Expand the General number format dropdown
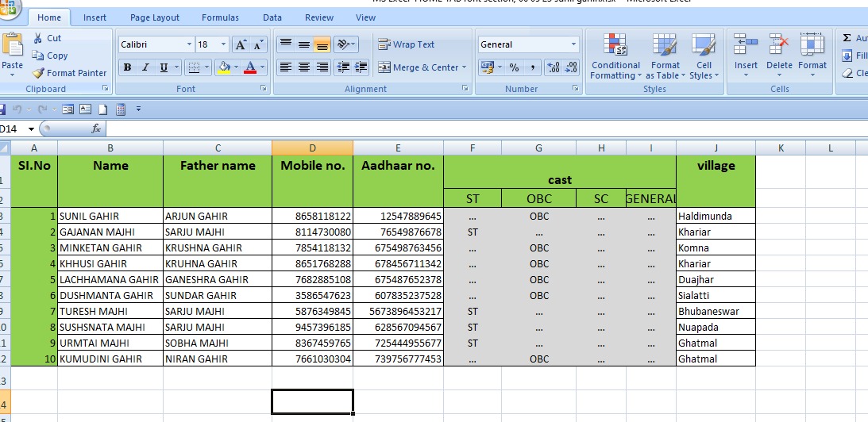 click(x=573, y=45)
